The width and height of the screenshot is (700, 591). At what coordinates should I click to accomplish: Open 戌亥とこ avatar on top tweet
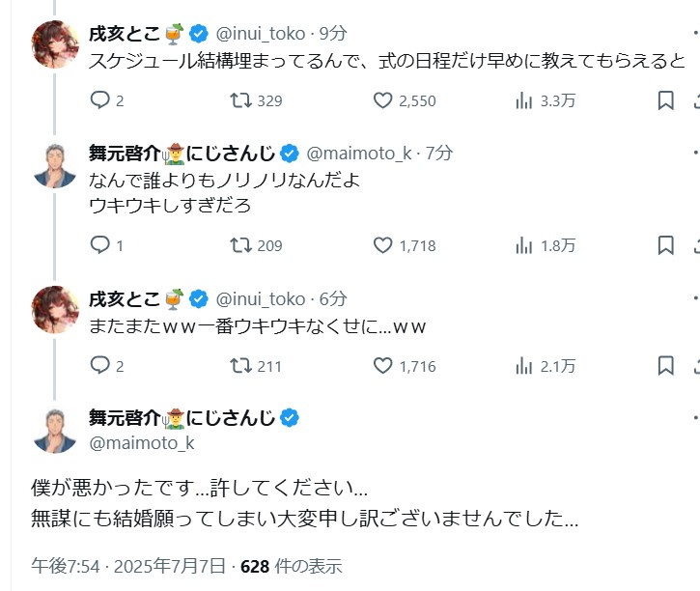click(x=54, y=44)
